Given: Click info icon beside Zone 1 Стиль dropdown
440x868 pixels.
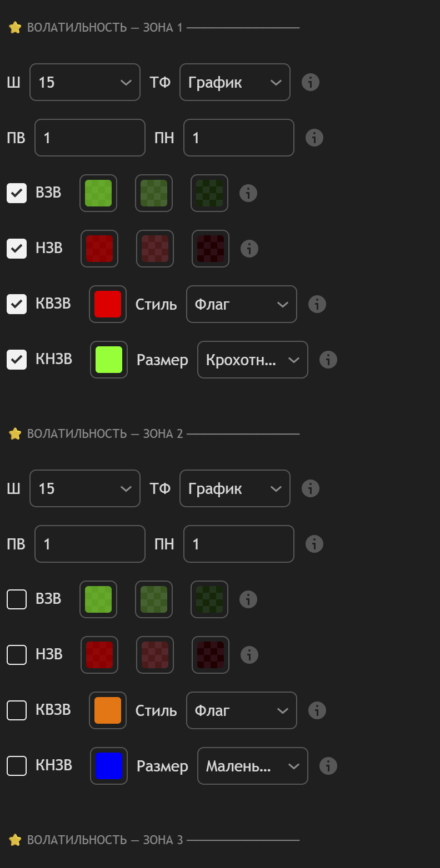Looking at the screenshot, I should point(317,304).
